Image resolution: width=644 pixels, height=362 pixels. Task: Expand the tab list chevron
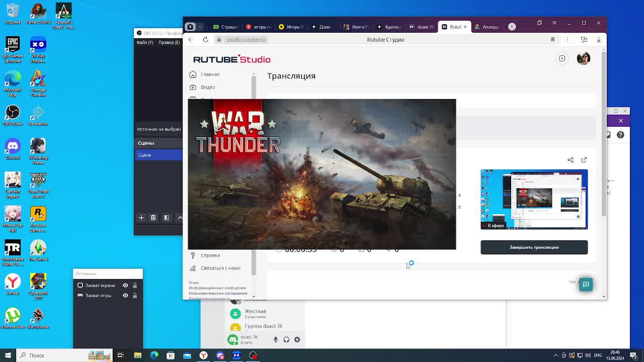(x=200, y=27)
